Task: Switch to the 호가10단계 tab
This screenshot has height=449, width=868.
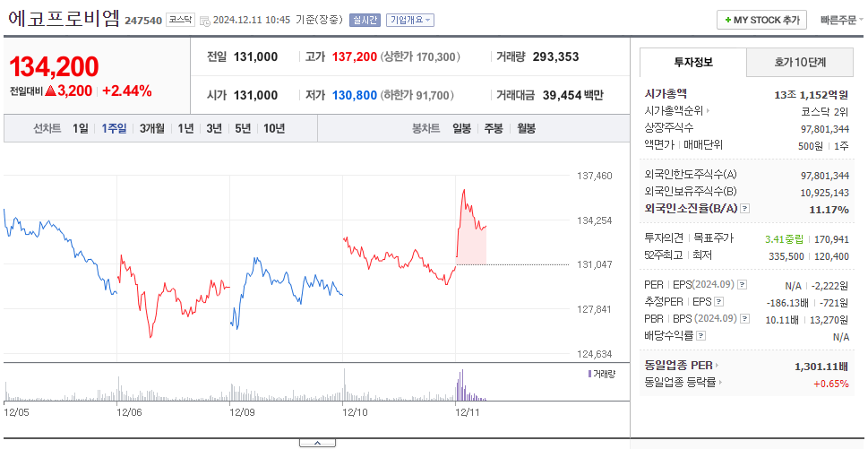Action: [800, 62]
